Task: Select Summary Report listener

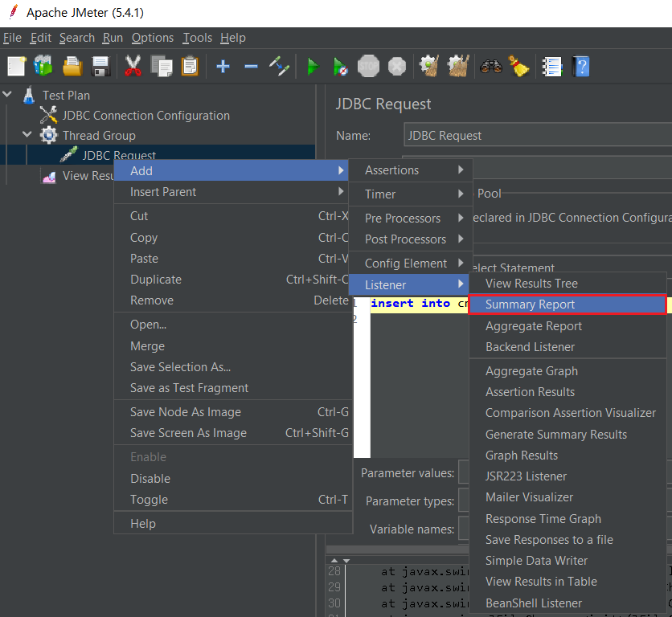Action: click(568, 304)
